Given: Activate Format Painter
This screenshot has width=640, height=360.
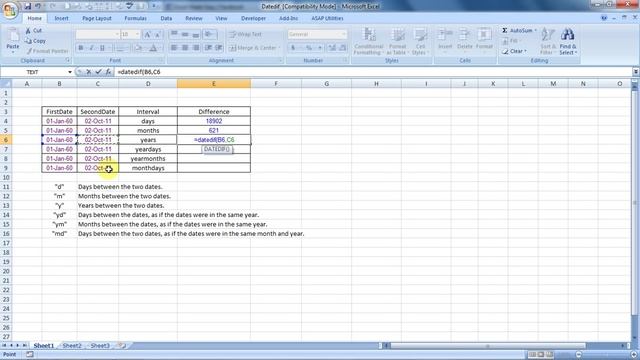Looking at the screenshot, I should click(47, 51).
